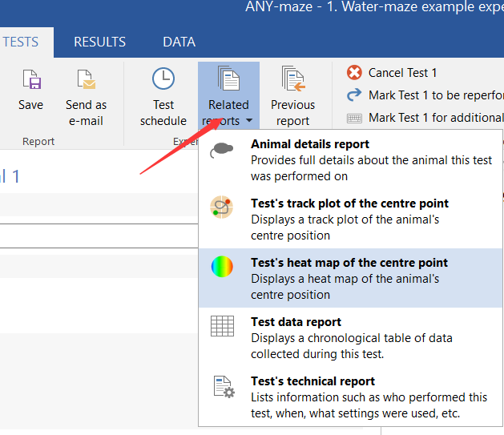Click the mouse icon for Animal details report
The width and height of the screenshot is (504, 435).
(x=222, y=151)
